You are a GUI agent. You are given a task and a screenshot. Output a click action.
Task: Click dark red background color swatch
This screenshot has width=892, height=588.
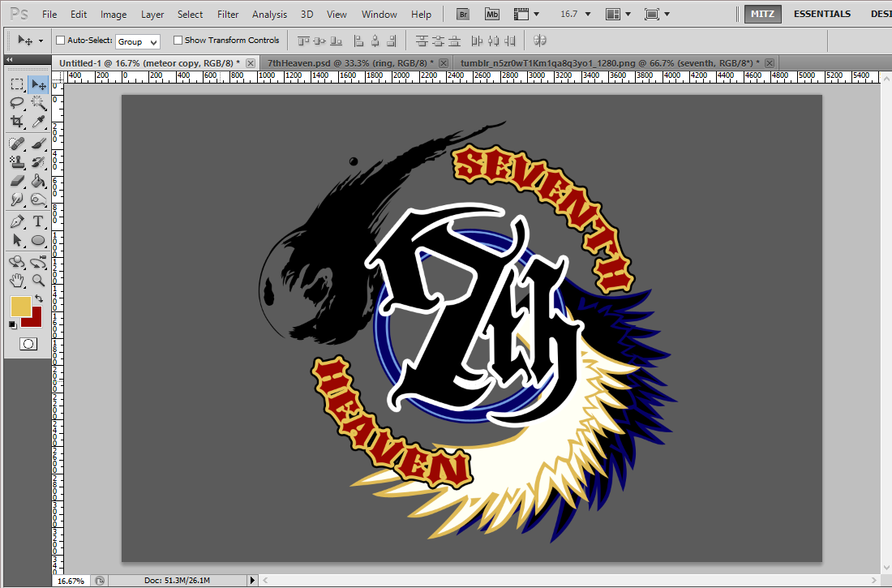[x=36, y=321]
